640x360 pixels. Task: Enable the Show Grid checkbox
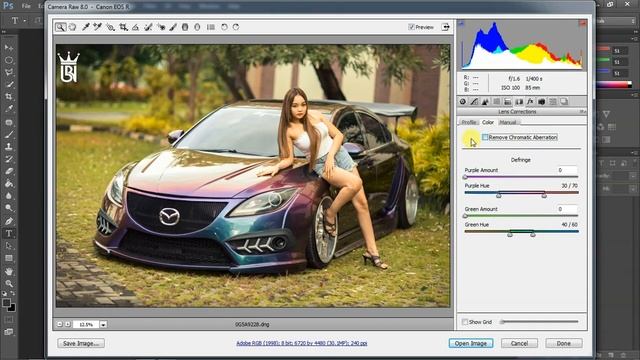464,322
